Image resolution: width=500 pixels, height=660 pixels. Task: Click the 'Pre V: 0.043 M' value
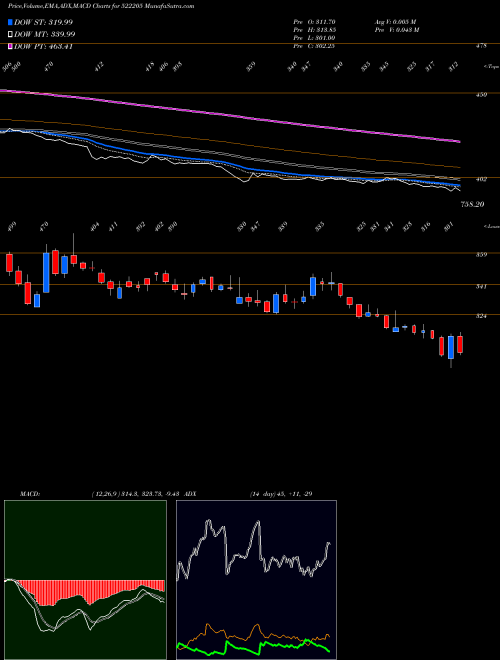click(396, 30)
